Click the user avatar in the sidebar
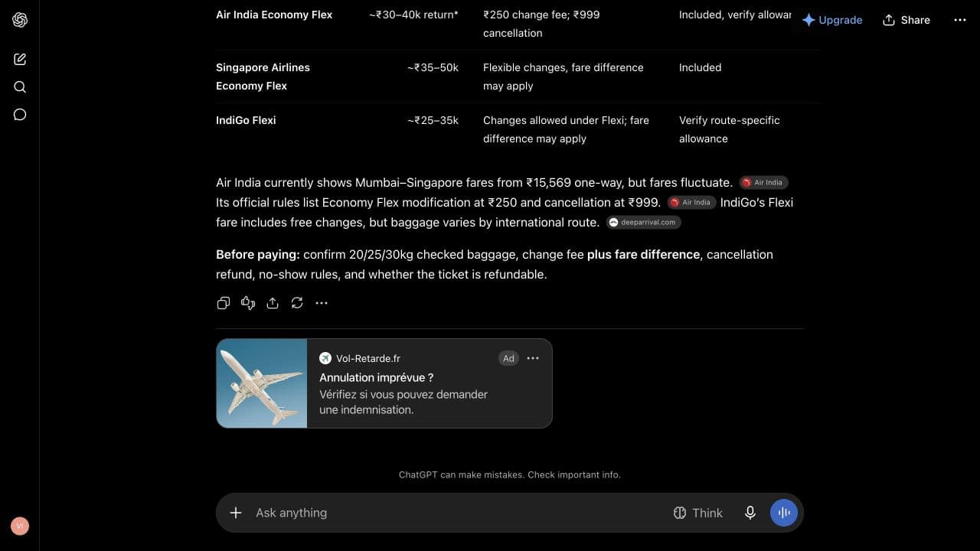This screenshot has width=980, height=551. pyautogui.click(x=20, y=526)
